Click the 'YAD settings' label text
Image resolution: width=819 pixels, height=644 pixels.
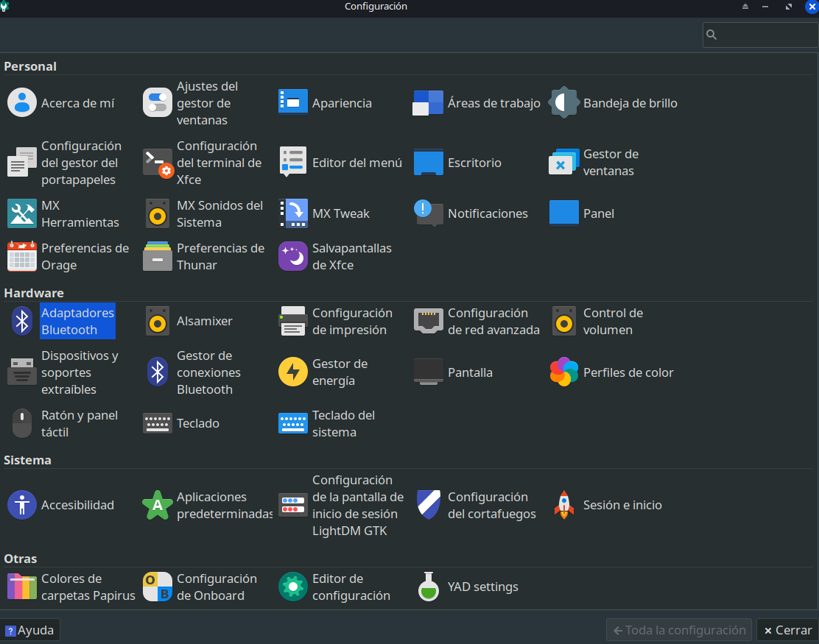[483, 587]
